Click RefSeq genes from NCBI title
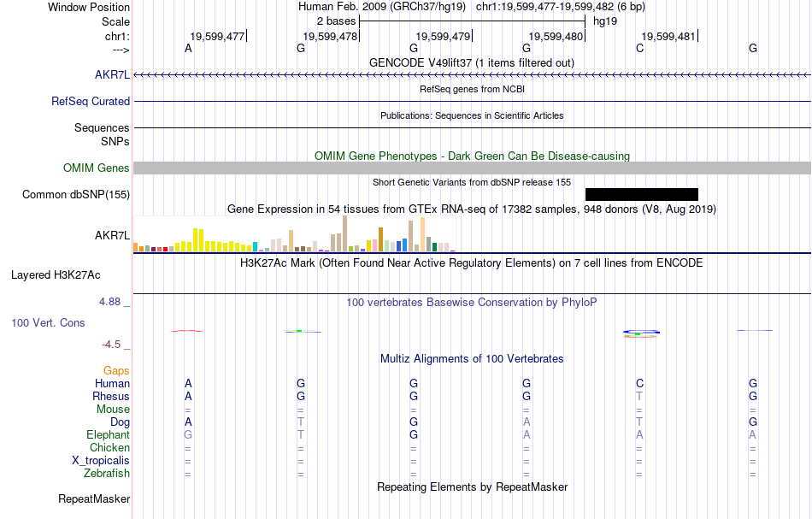Viewport: 812px width, 519px height. click(472, 89)
